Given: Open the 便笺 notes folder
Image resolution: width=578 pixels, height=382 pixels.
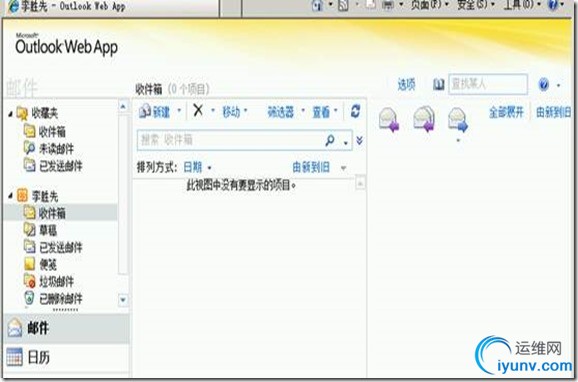Looking at the screenshot, I should (x=41, y=264).
